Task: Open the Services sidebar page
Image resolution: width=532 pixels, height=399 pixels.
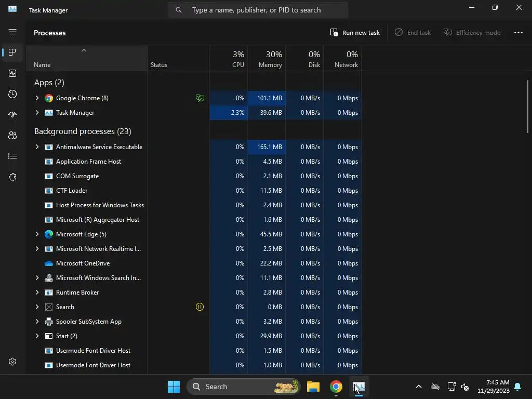Action: point(12,177)
